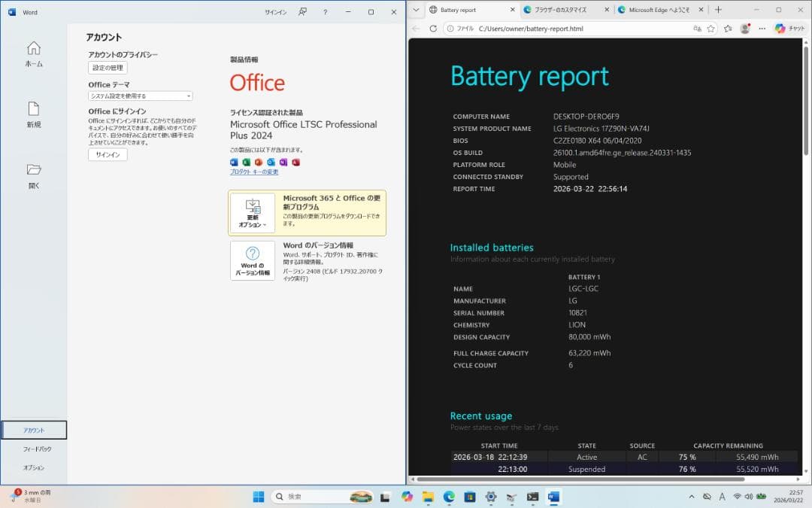Close the ブラウザーのカスタマイズ tab
This screenshot has width=812, height=508.
point(607,10)
